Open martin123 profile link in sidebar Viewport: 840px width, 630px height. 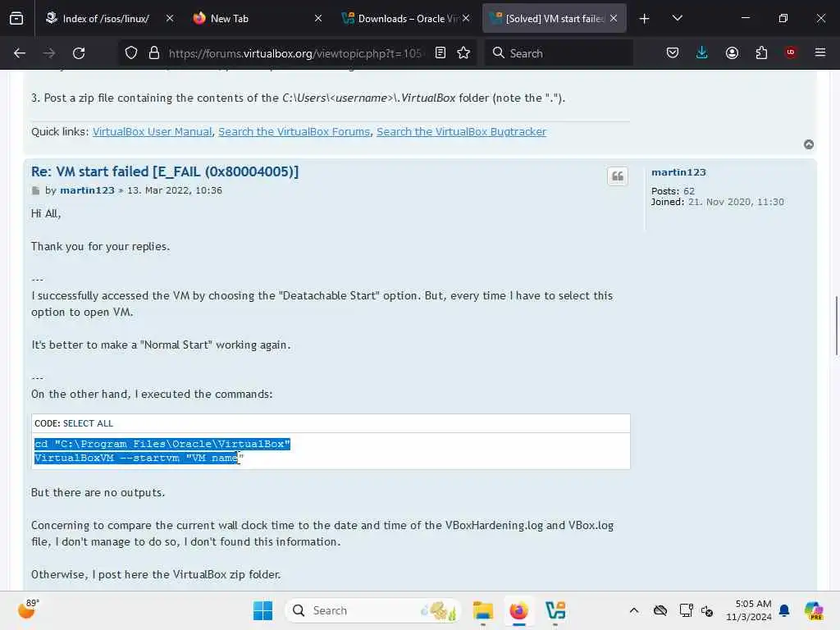(x=678, y=172)
